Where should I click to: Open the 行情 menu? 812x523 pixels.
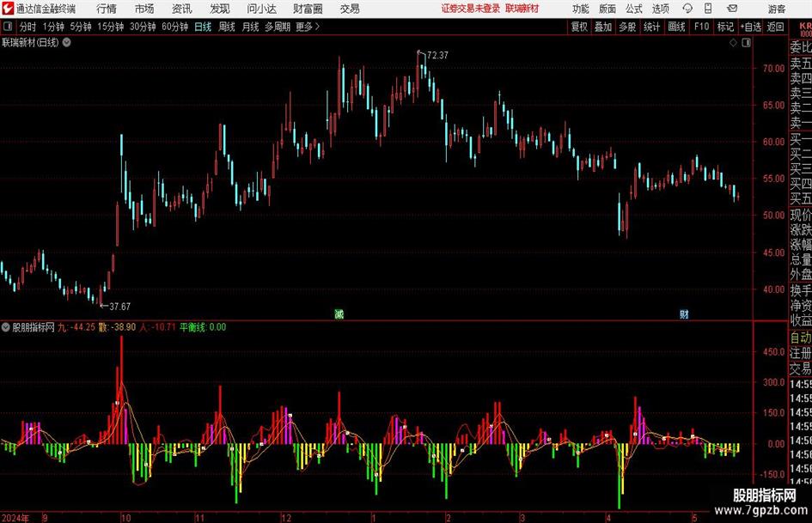tap(107, 9)
